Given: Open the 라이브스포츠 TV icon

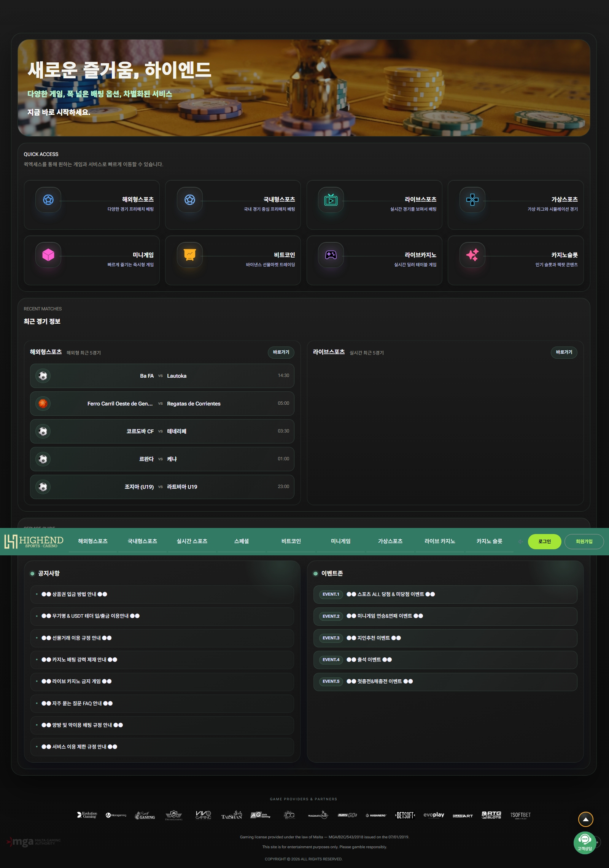Looking at the screenshot, I should pyautogui.click(x=331, y=200).
